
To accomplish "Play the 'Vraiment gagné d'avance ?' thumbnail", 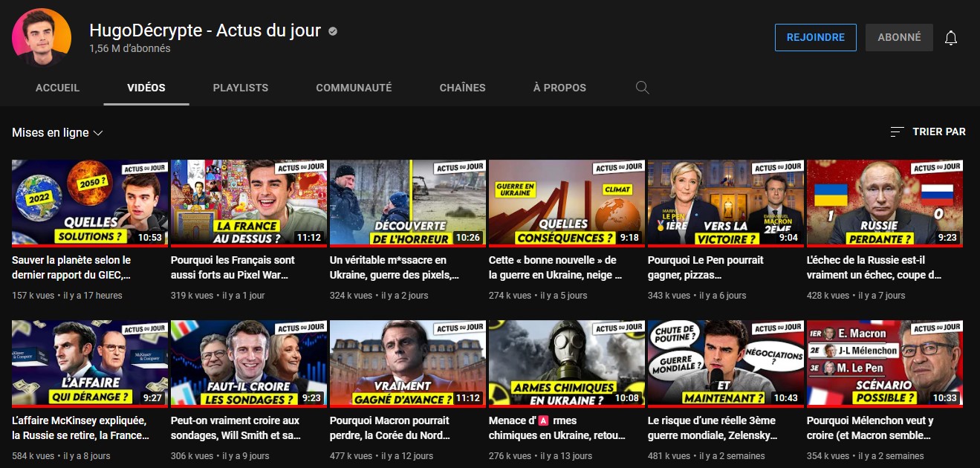I will 408,363.
